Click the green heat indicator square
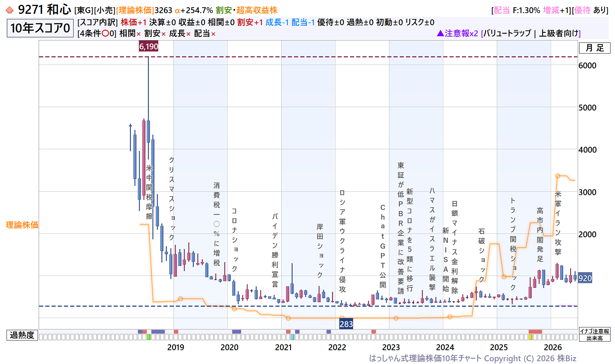The width and height of the screenshot is (615, 364). pyautogui.click(x=149, y=337)
